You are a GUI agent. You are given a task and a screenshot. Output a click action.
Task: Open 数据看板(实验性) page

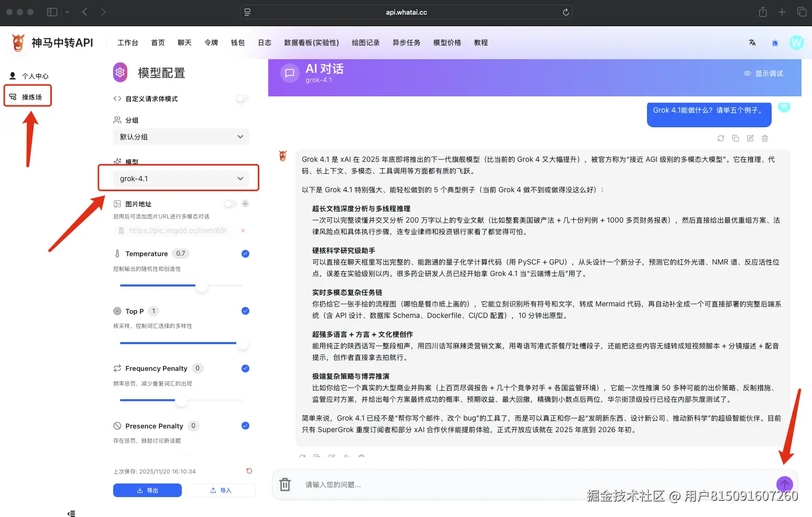[312, 43]
